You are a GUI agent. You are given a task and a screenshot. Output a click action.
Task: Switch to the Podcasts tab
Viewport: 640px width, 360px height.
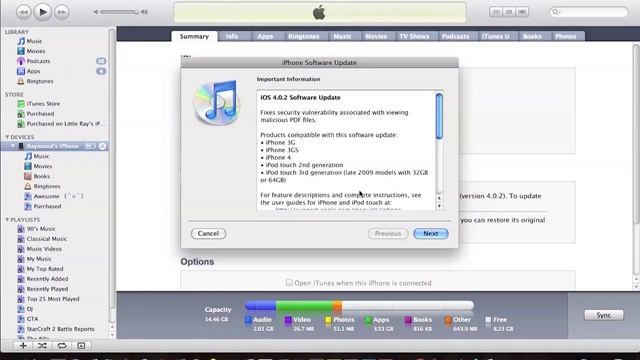point(456,36)
